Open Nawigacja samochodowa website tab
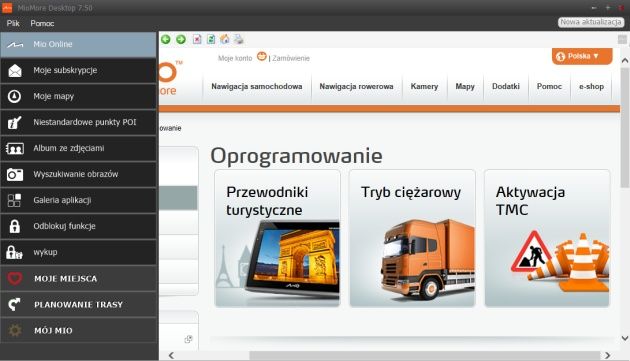The height and width of the screenshot is (361, 630). [257, 86]
